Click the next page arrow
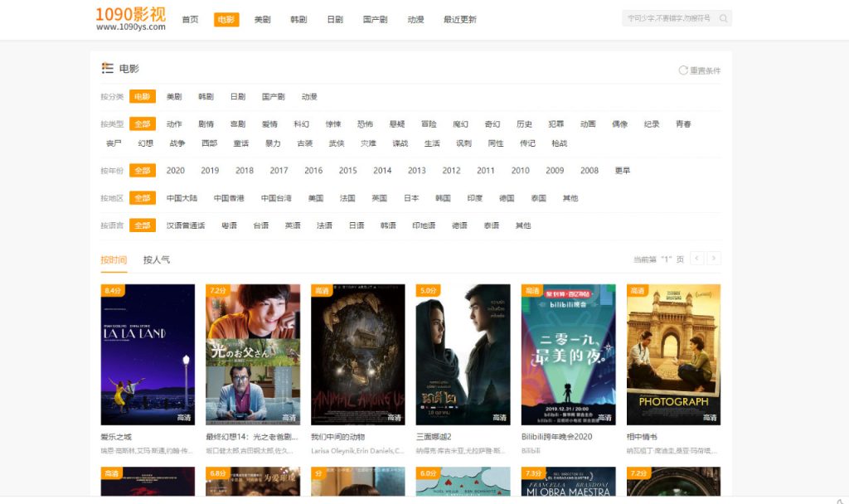 pyautogui.click(x=714, y=259)
